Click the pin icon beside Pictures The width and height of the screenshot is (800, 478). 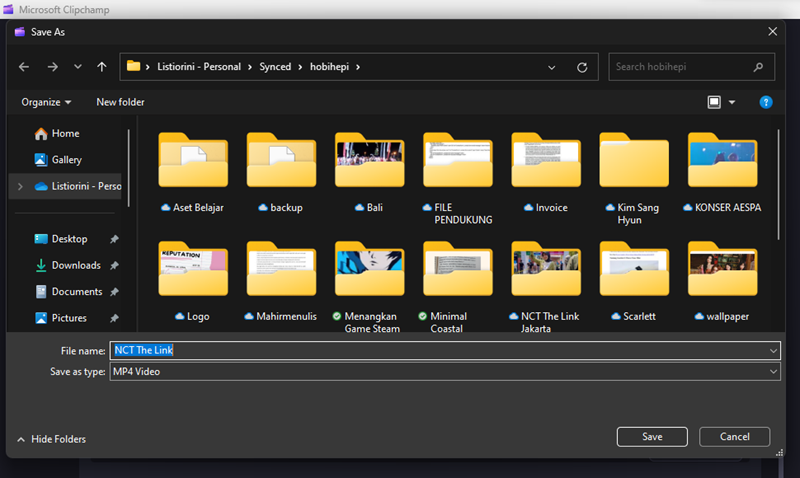(x=114, y=318)
